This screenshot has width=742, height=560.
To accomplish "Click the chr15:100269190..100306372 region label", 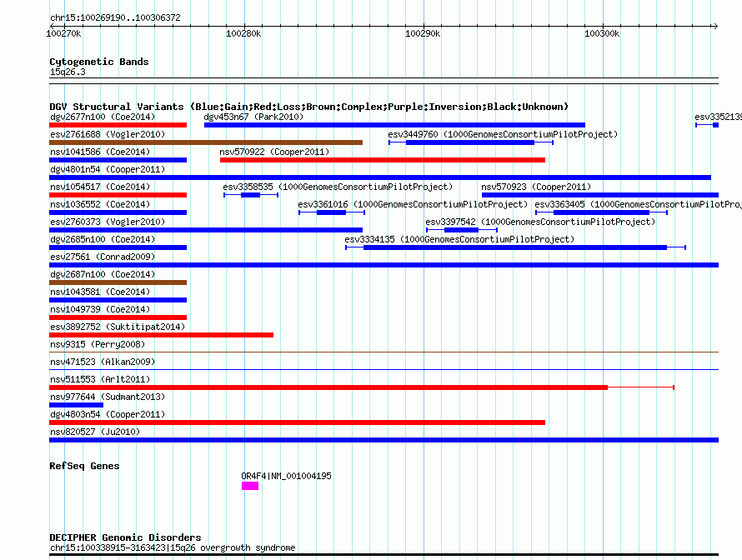I will pos(115,17).
